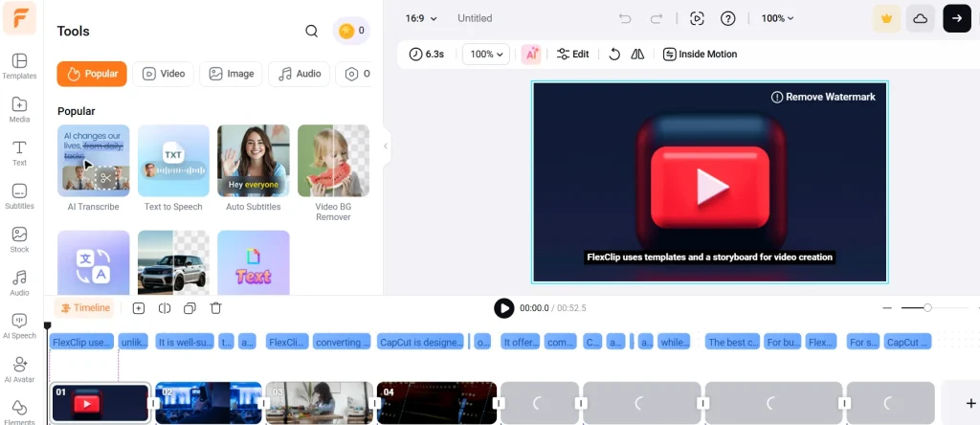Open the AI tools sparkle icon
The height and width of the screenshot is (425, 980).
531,55
